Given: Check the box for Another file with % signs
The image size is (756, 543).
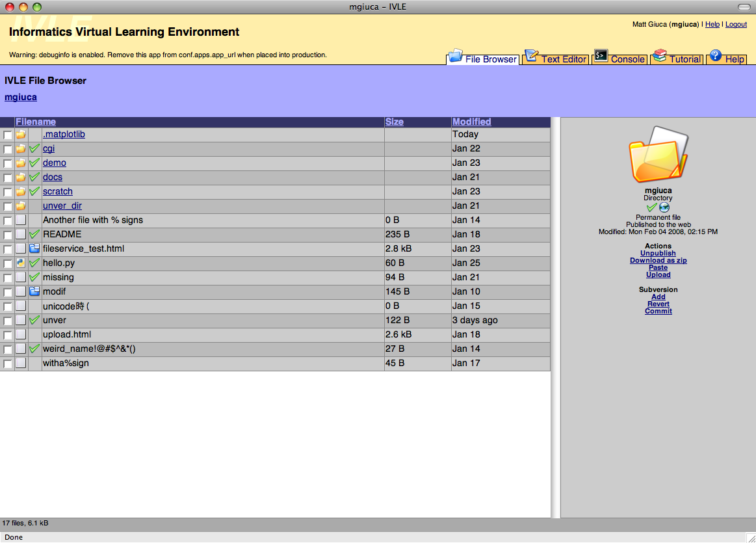Looking at the screenshot, I should (8, 221).
